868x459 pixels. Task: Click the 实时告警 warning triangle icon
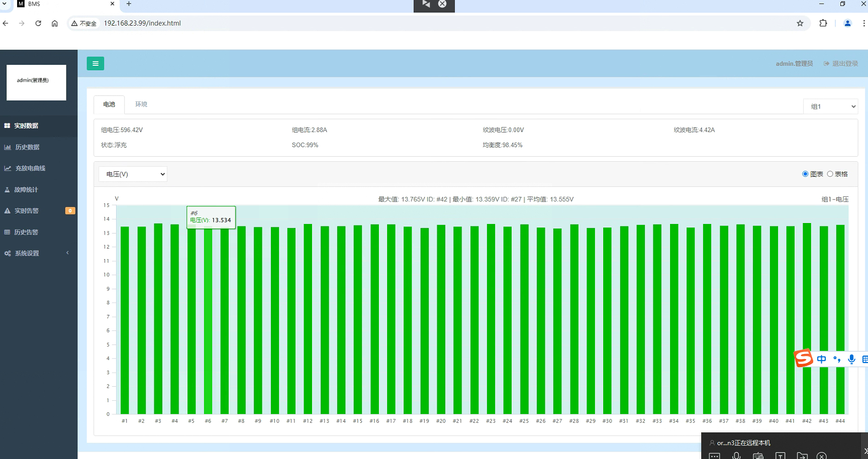coord(8,211)
